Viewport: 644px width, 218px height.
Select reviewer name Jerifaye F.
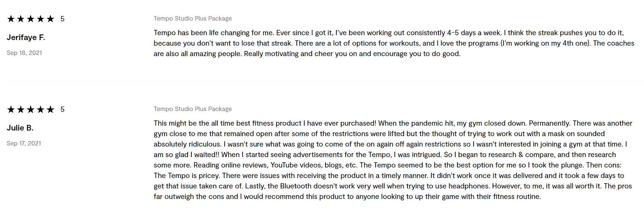point(26,37)
